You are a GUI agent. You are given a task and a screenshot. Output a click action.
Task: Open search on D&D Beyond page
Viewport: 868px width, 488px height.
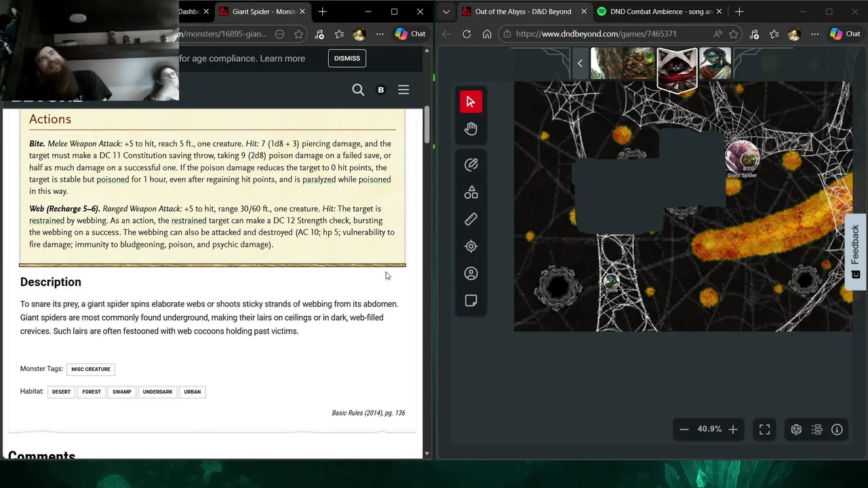coord(358,89)
